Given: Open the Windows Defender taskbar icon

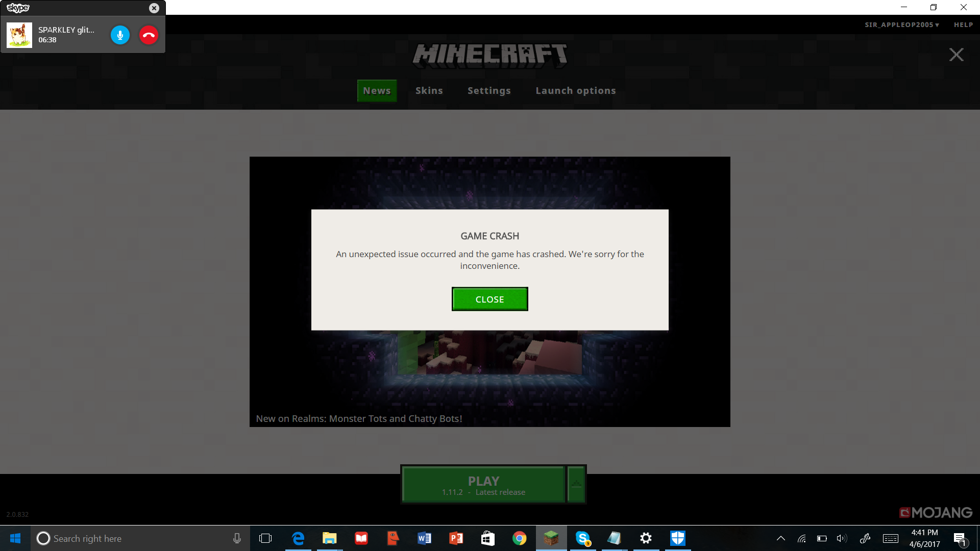Looking at the screenshot, I should (677, 538).
